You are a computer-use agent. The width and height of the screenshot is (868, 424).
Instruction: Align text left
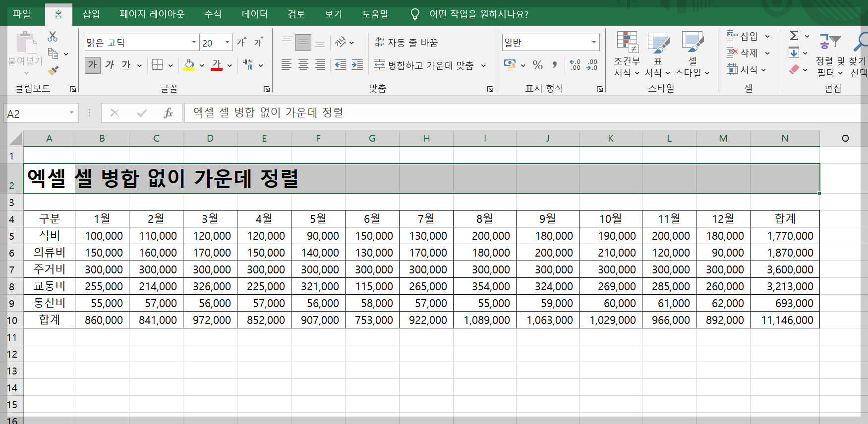(x=286, y=65)
